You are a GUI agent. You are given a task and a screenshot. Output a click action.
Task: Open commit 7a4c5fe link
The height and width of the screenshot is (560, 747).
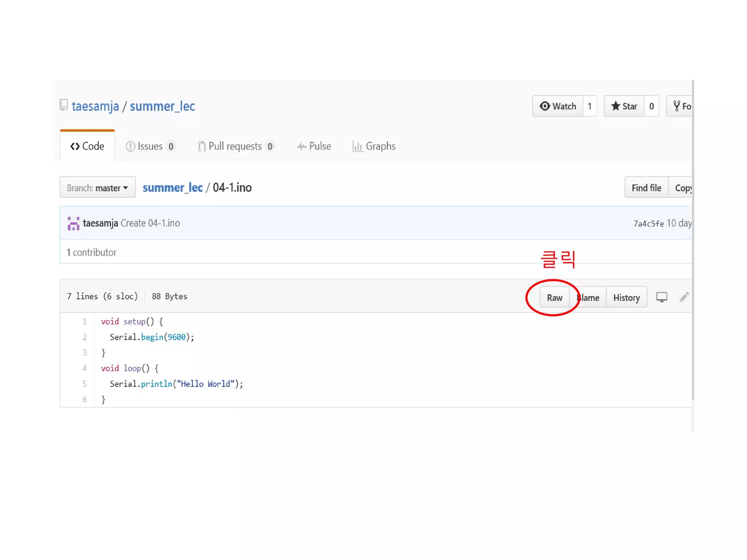pos(649,223)
